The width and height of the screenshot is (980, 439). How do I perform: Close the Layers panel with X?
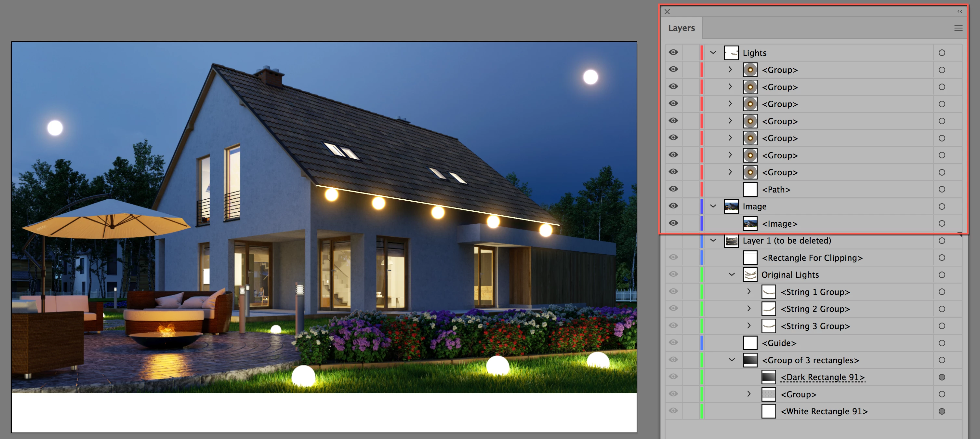pyautogui.click(x=667, y=12)
